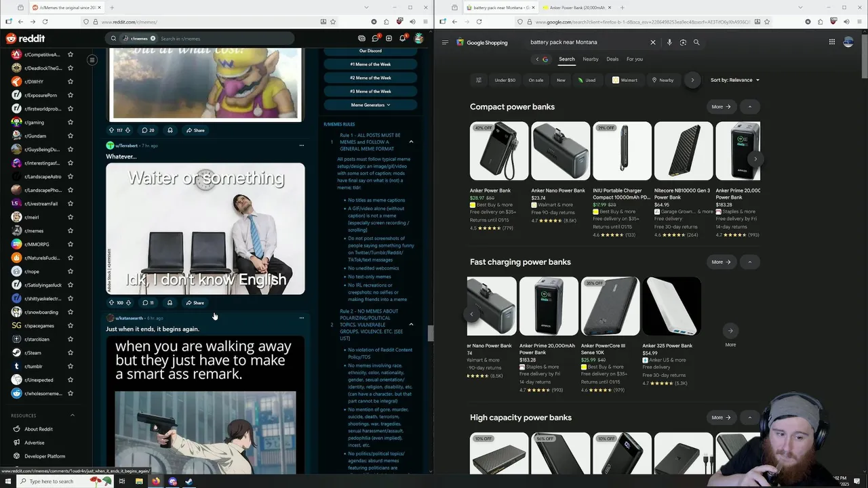Start voice search with the microphone icon
Viewport: 868px width, 488px height.
point(669,42)
